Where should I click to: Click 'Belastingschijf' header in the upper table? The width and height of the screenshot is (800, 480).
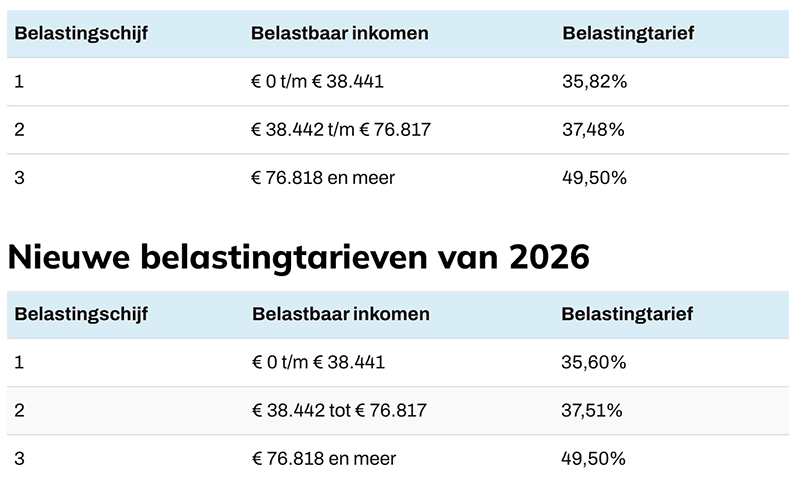[x=81, y=33]
